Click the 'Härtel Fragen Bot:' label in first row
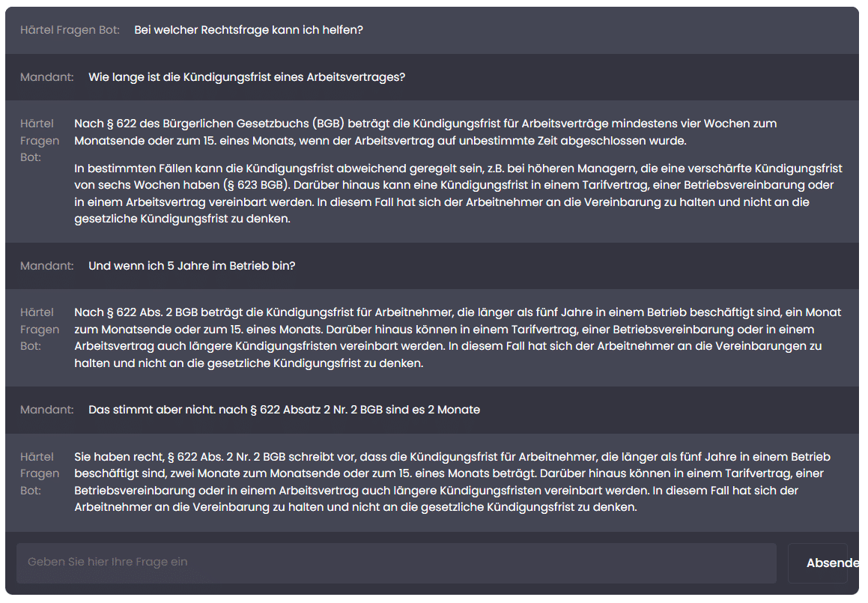Viewport: 868px width, 603px height. click(x=70, y=30)
